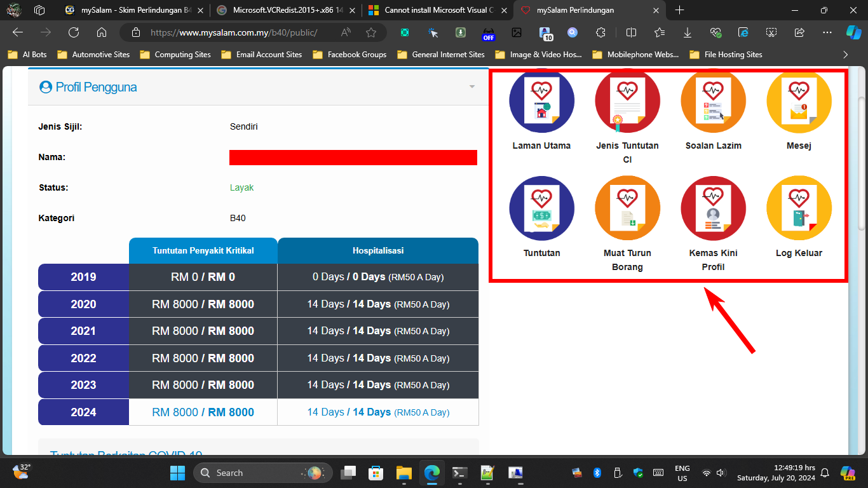Image resolution: width=868 pixels, height=488 pixels.
Task: Expand the bookmarks bar overflow chevron
Action: click(x=846, y=55)
